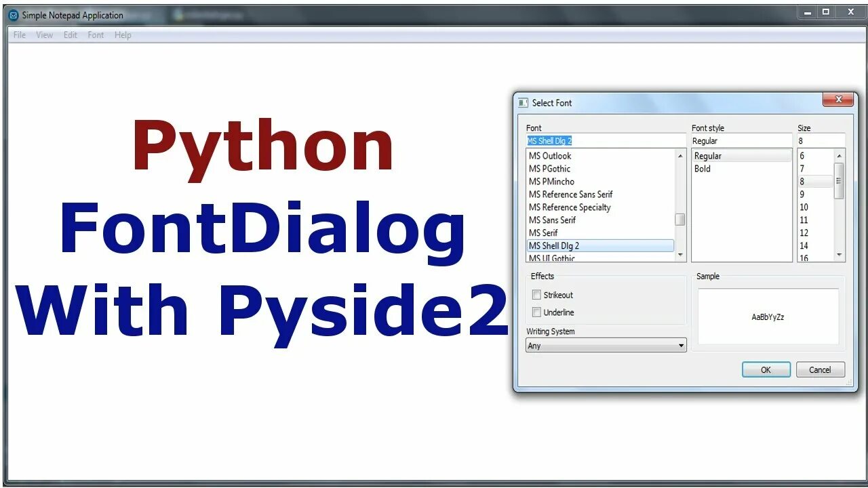
Task: Click size list scroll down arrow
Action: (840, 255)
